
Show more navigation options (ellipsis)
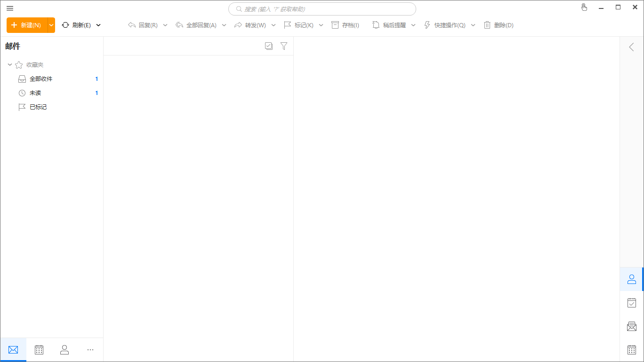coord(90,350)
